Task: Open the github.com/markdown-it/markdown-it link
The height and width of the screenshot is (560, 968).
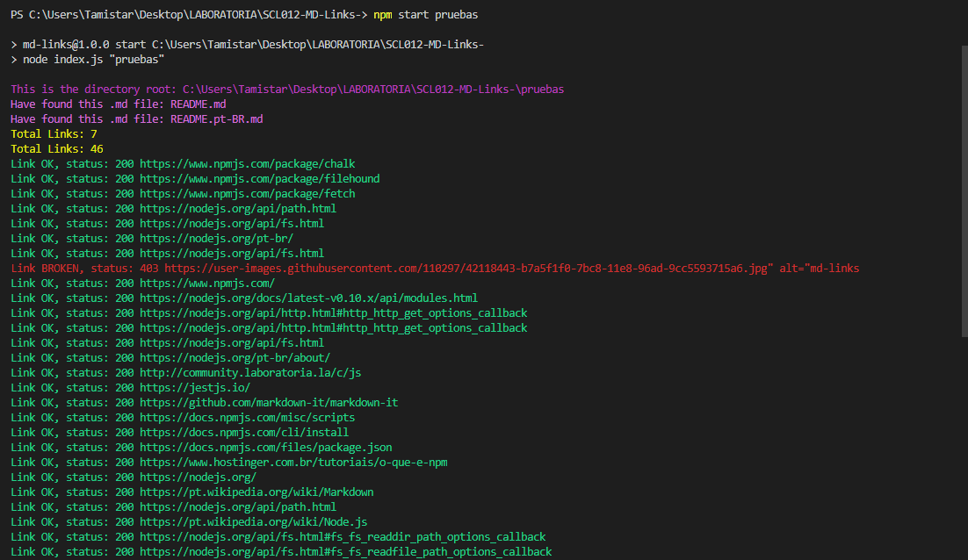Action: [x=269, y=402]
